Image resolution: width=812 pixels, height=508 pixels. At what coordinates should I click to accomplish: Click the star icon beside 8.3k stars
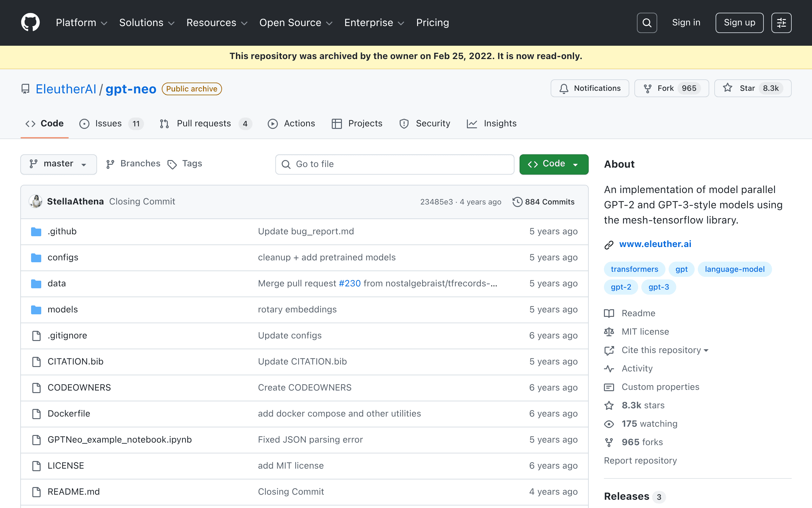609,405
